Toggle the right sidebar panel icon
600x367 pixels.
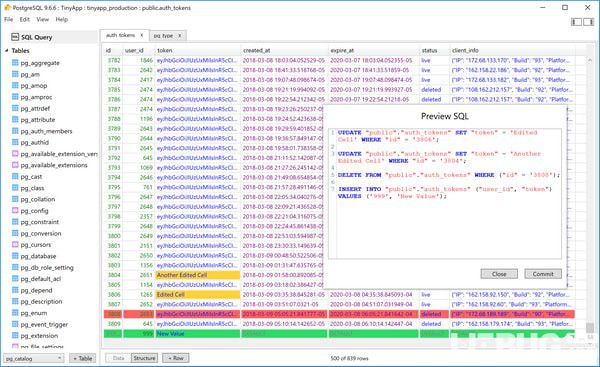click(589, 22)
